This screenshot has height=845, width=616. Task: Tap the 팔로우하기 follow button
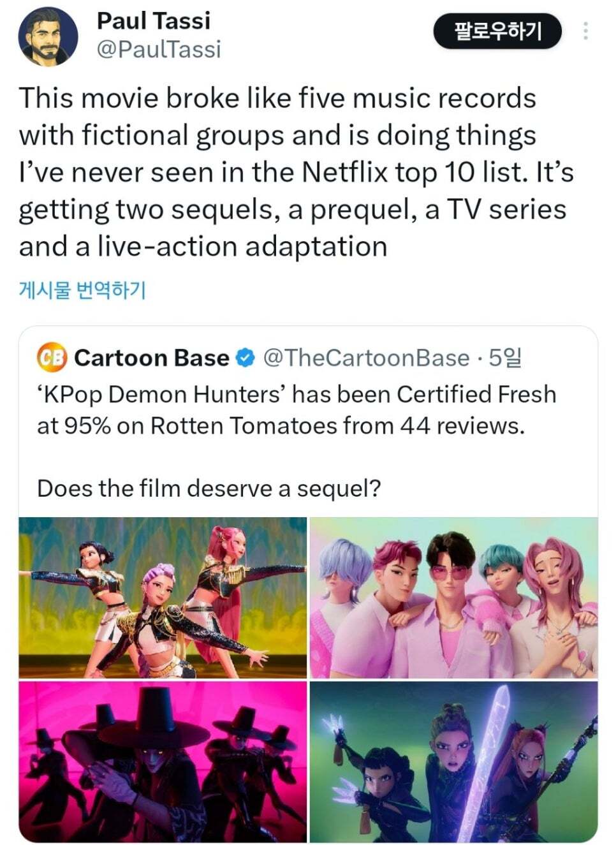(497, 31)
